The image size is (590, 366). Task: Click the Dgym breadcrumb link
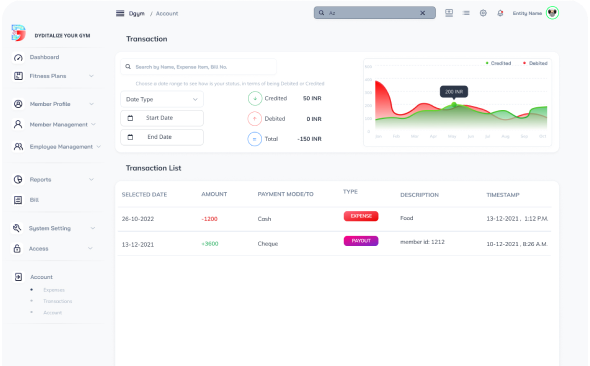(137, 14)
